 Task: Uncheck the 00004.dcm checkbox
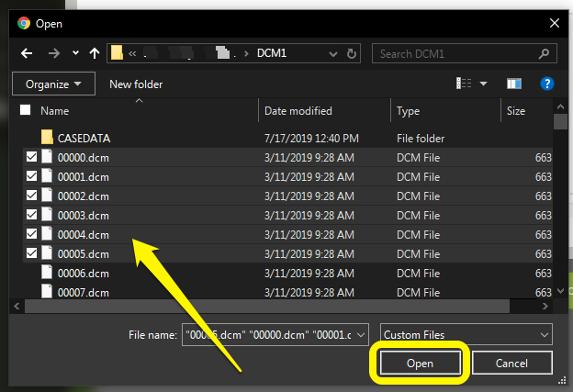pos(32,233)
